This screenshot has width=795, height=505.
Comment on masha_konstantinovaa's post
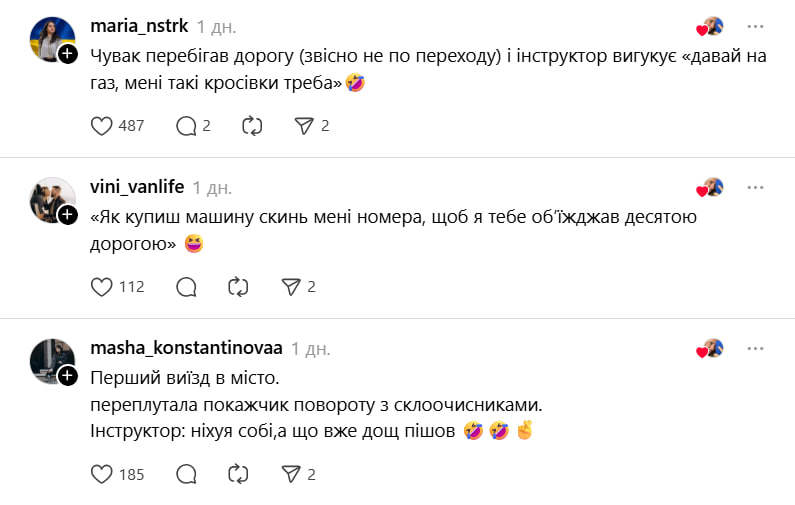tap(186, 473)
